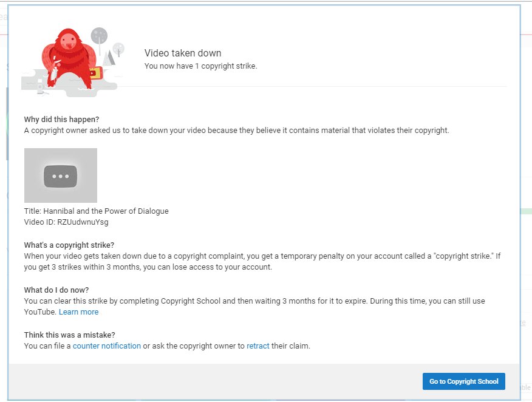Click the 'Video taken down' heading
This screenshot has width=532, height=402.
pyautogui.click(x=183, y=53)
